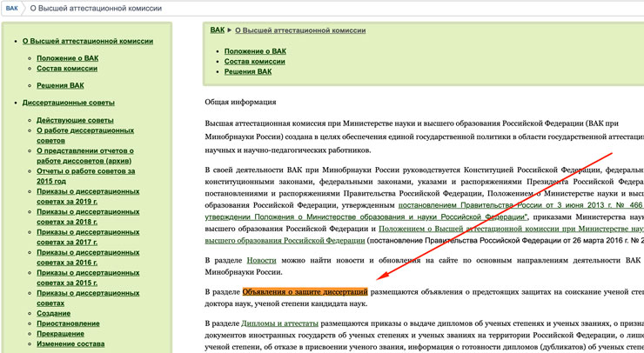The width and height of the screenshot is (644, 353).
Task: Select the 'Создание' sidebar link
Action: [x=54, y=315]
